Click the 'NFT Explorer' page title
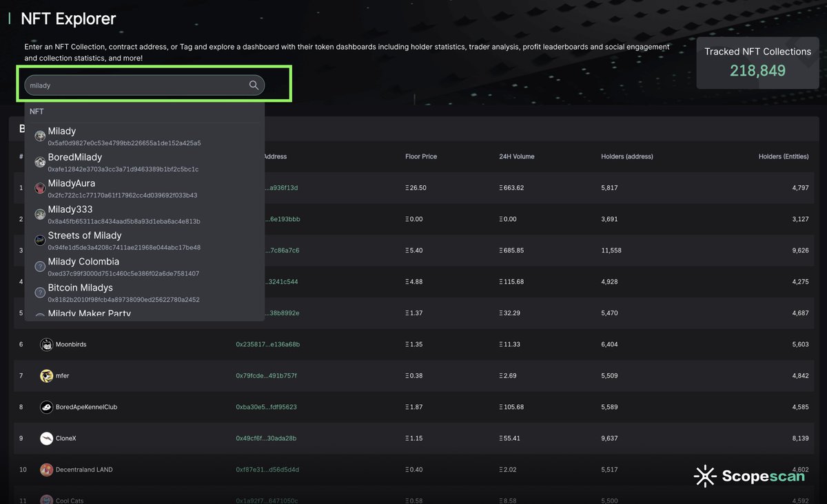The width and height of the screenshot is (827, 504). point(68,19)
